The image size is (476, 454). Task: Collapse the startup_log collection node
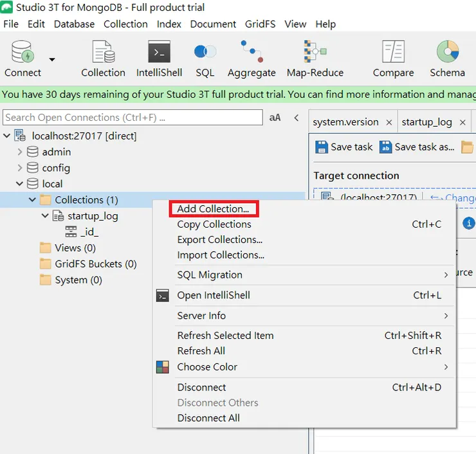tap(45, 216)
